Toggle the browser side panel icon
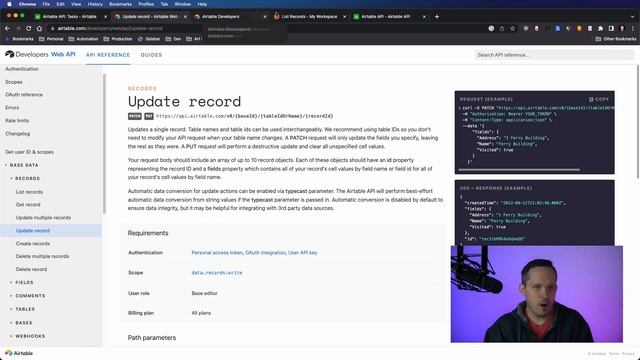This screenshot has height=360, width=640. (611, 29)
